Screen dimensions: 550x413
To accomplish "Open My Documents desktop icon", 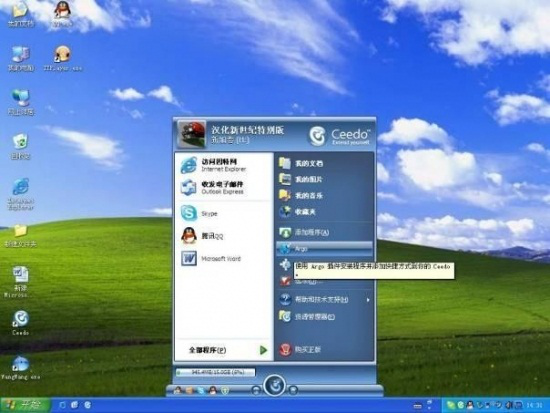I will [21, 14].
